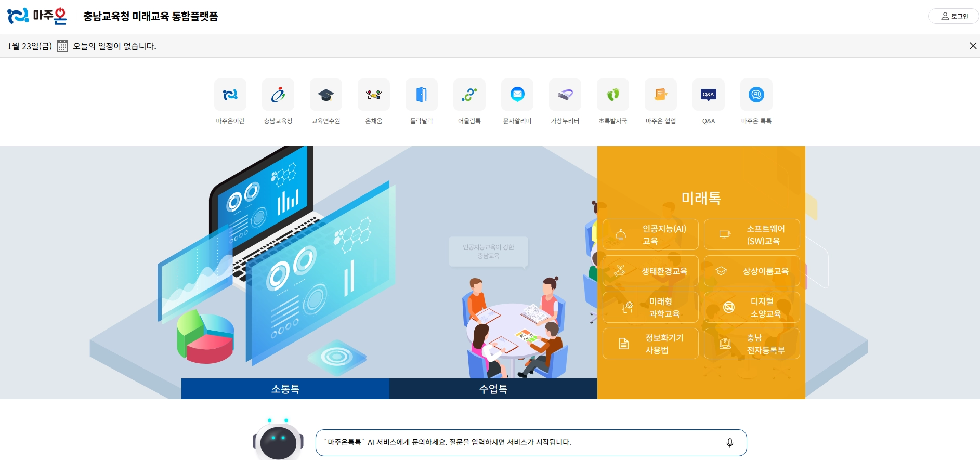Click the microphone icon in the chat box
Viewport: 980px width, 460px height.
730,442
